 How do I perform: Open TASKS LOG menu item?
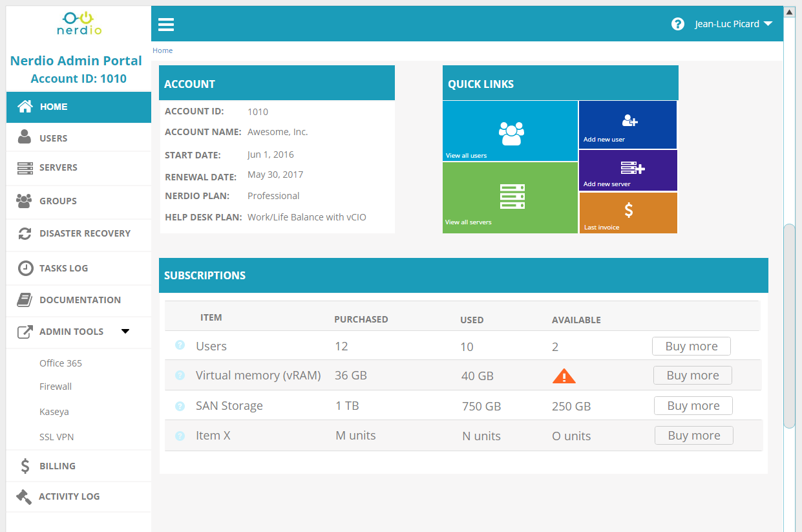tap(78, 268)
